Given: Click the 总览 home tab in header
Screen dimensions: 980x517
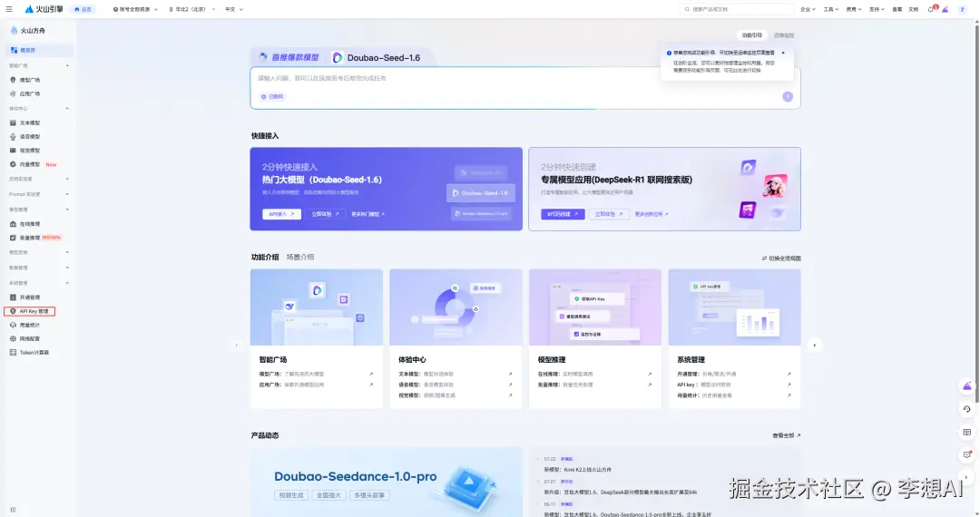Looking at the screenshot, I should point(83,9).
